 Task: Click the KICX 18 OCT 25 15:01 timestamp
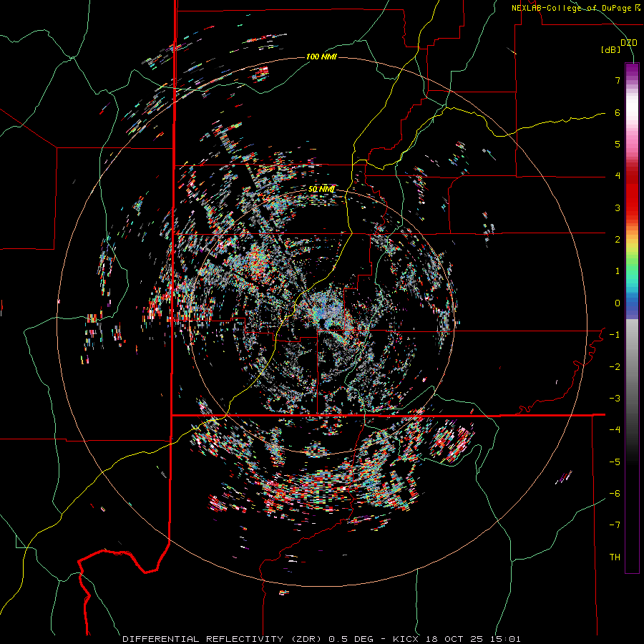pos(457,639)
